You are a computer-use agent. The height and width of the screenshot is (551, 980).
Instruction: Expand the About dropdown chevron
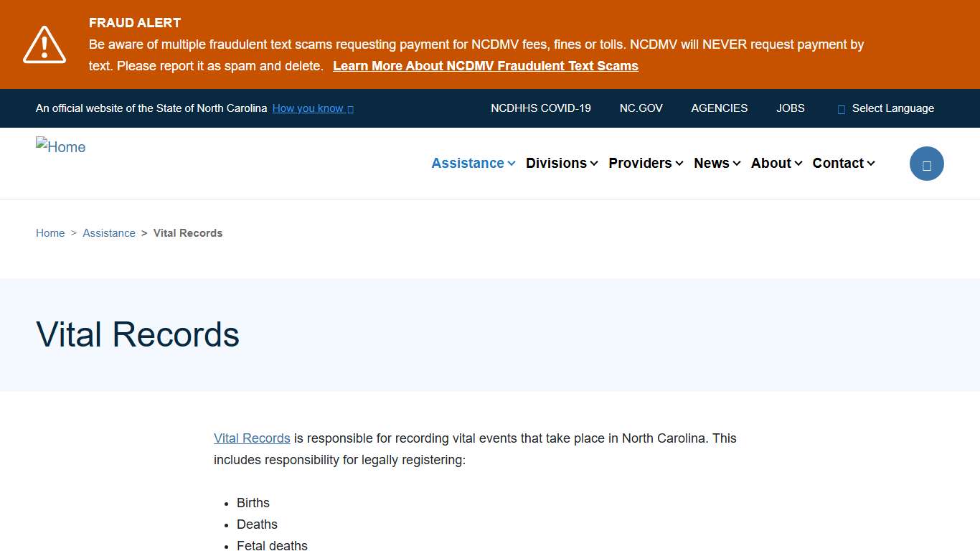[x=798, y=164]
